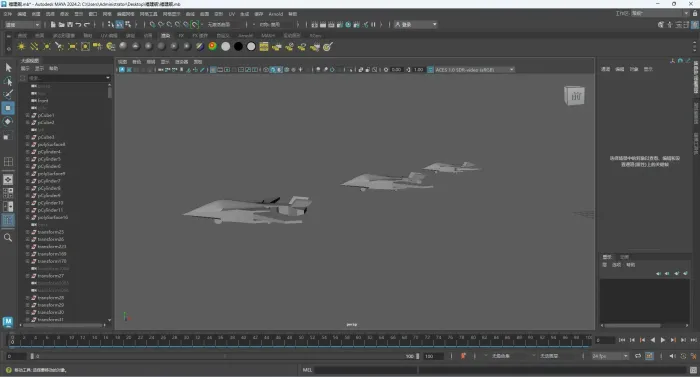This screenshot has height=377, width=700.
Task: Open the account login dropdown
Action: pos(415,25)
